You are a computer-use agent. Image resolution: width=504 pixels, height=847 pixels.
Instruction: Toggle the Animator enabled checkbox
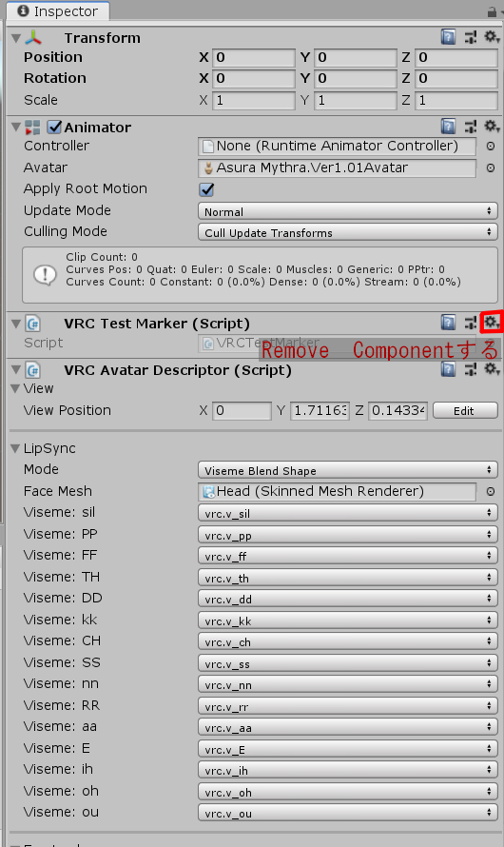[x=54, y=127]
